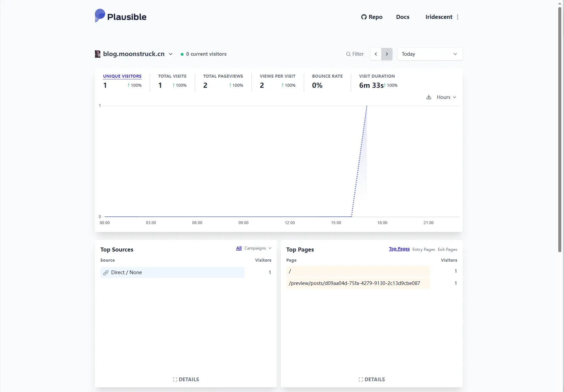Click the Filter search icon
Image resolution: width=564 pixels, height=392 pixels.
[x=348, y=54]
